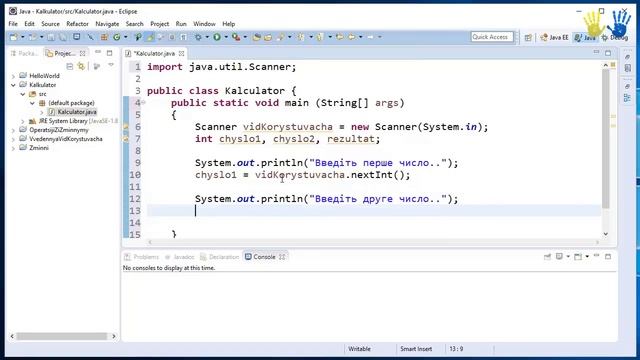Image resolution: width=640 pixels, height=360 pixels.
Task: Click the Open Console icon
Action: click(578, 256)
